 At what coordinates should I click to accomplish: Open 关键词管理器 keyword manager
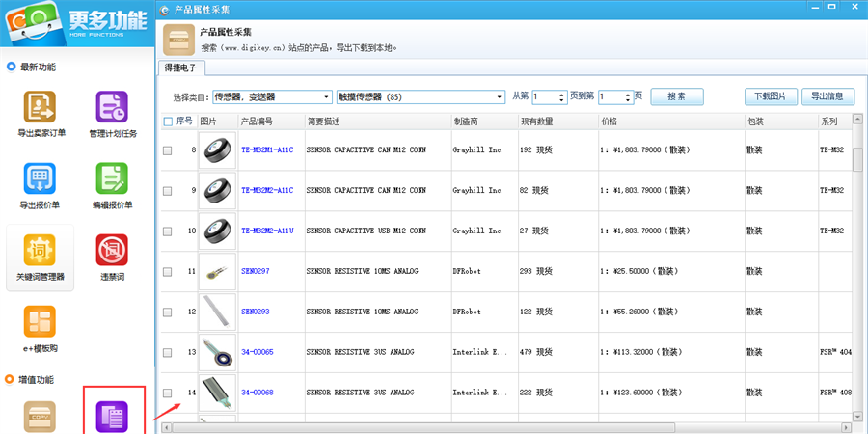tap(41, 251)
